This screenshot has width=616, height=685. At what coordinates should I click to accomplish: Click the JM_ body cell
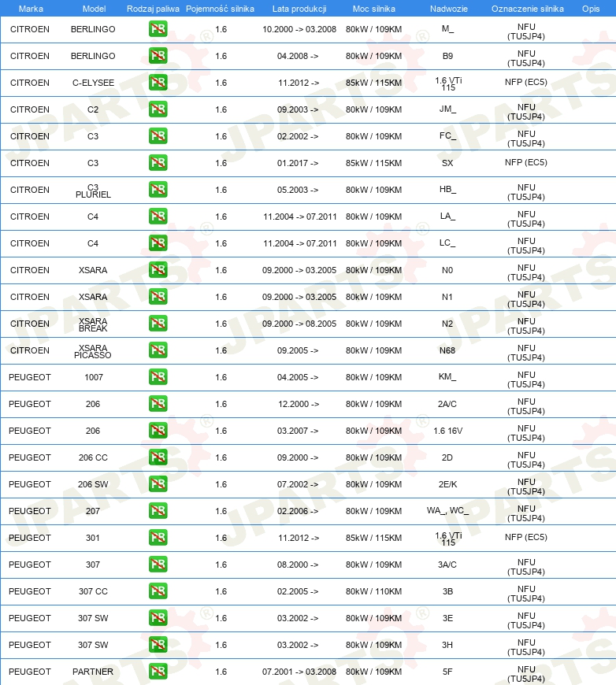447,109
